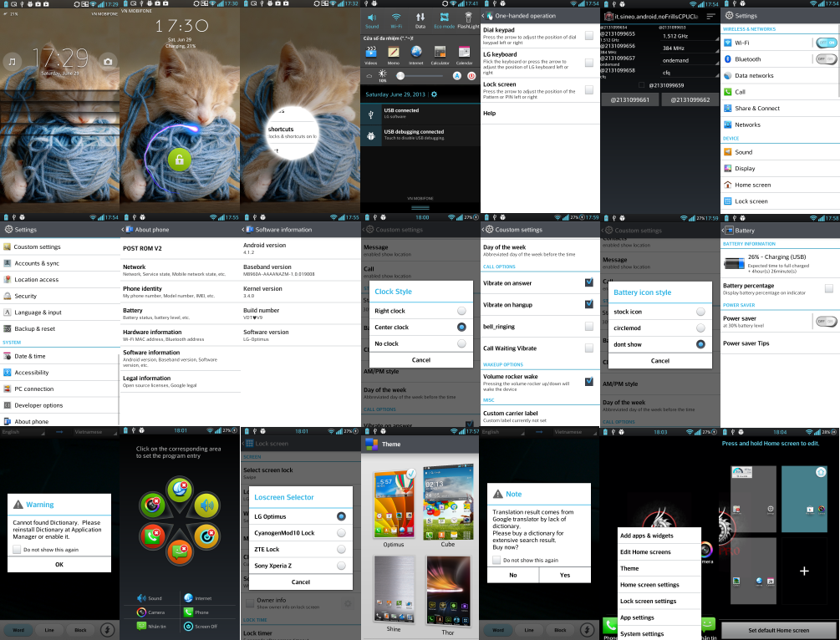Open the cfq scheduler dropdown

[x=690, y=73]
